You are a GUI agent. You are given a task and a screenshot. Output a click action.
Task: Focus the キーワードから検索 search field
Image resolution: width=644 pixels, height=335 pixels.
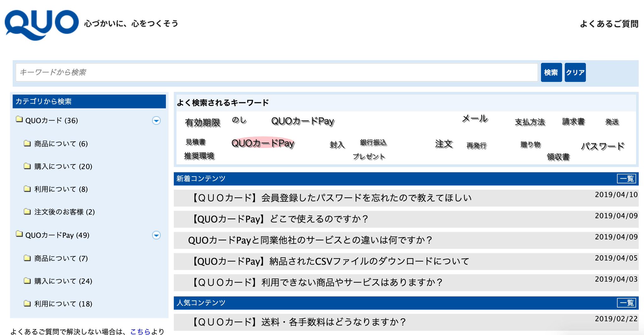(277, 72)
